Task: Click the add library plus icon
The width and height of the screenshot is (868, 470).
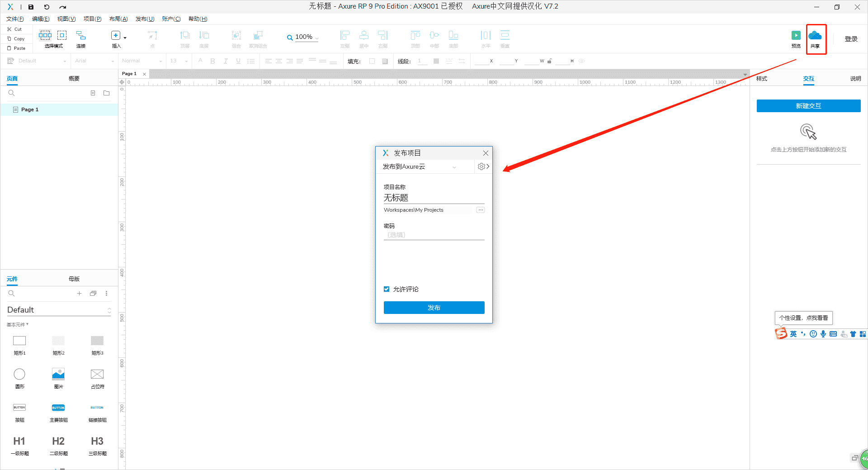Action: click(79, 294)
